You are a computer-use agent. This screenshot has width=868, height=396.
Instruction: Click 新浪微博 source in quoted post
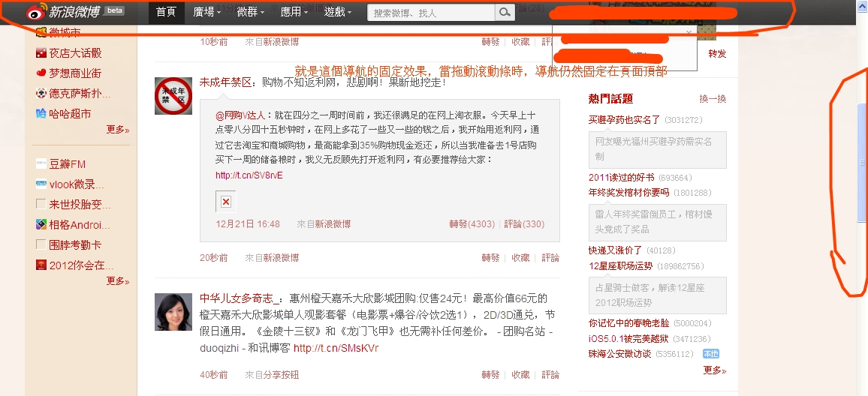pyautogui.click(x=333, y=224)
